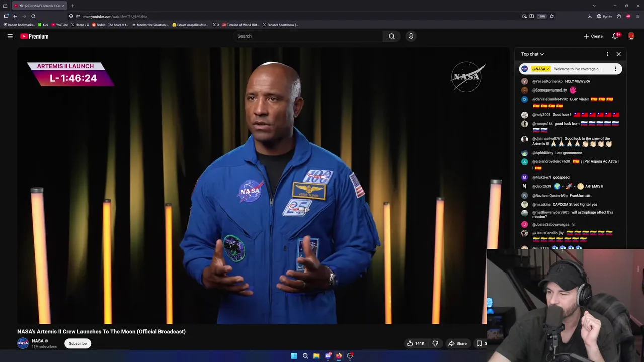Image resolution: width=644 pixels, height=362 pixels.
Task: Open the NASA channel name link
Action: pyautogui.click(x=38, y=341)
